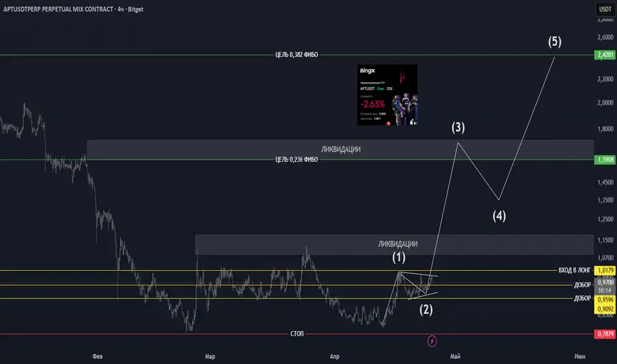Image resolution: width=617 pixels, height=364 pixels.
Task: Select wave label (5)
Action: [555, 42]
